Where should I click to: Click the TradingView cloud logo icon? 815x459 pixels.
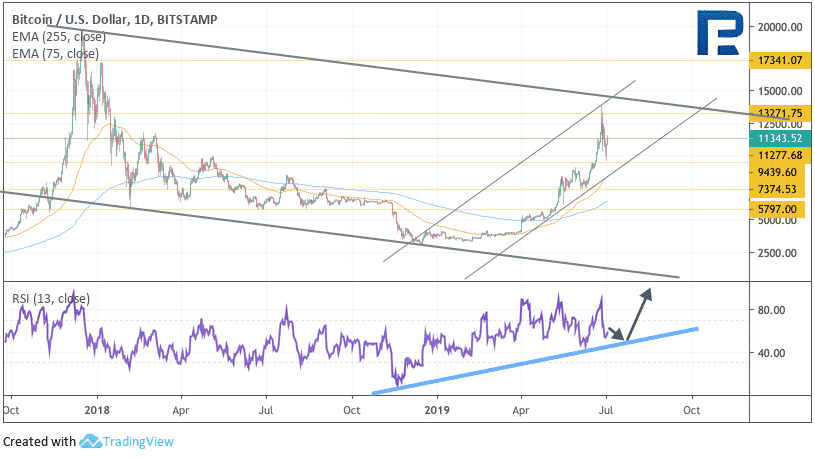pos(90,441)
